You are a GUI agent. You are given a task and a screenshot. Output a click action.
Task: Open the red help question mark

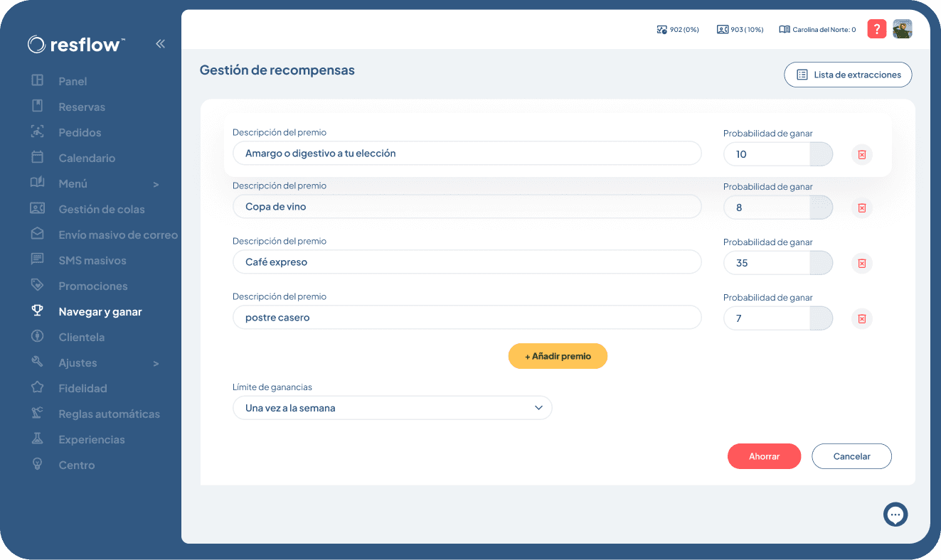pos(877,29)
